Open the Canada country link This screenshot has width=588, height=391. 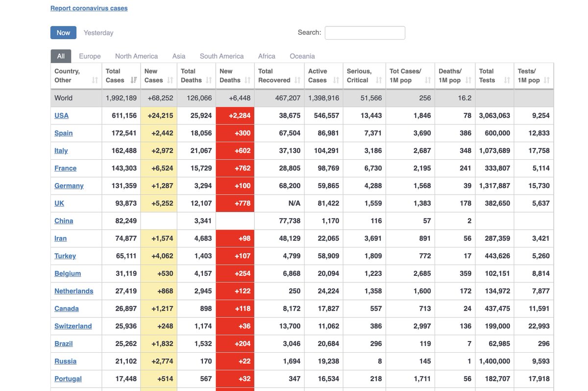[x=67, y=309]
